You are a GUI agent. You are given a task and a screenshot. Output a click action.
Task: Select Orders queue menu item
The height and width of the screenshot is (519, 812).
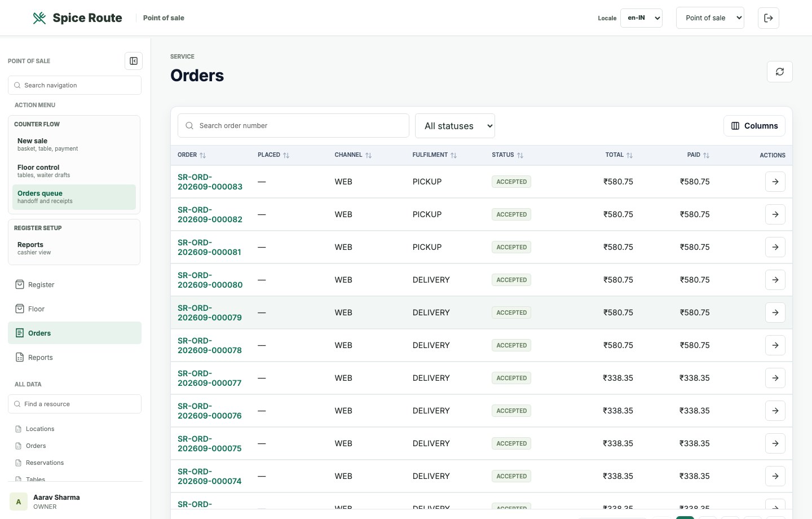(x=74, y=197)
